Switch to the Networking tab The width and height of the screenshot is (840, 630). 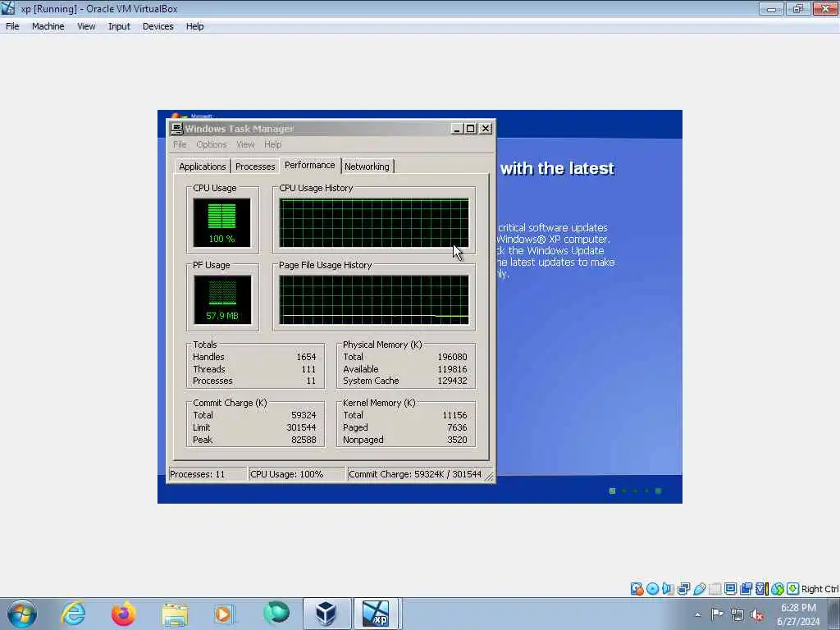coord(367,167)
